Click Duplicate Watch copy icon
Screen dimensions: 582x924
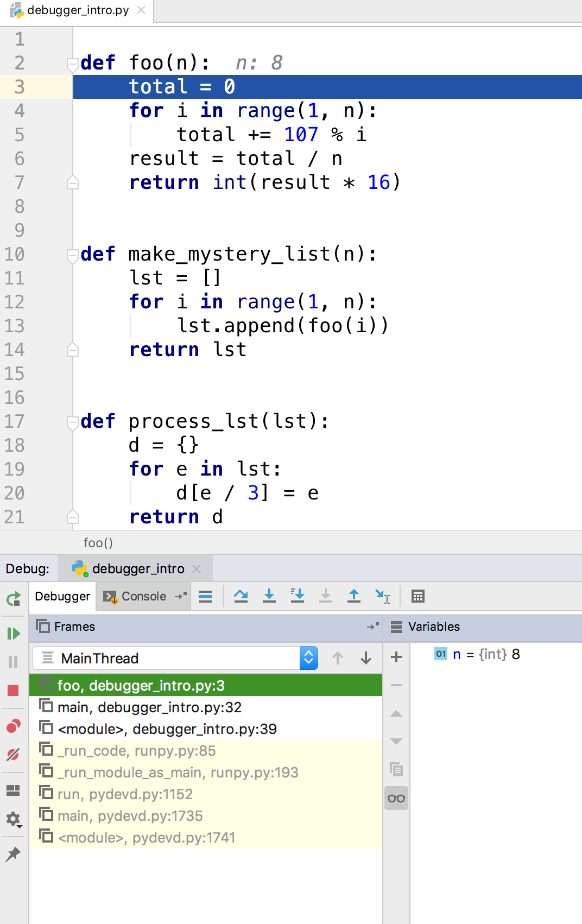click(x=396, y=769)
